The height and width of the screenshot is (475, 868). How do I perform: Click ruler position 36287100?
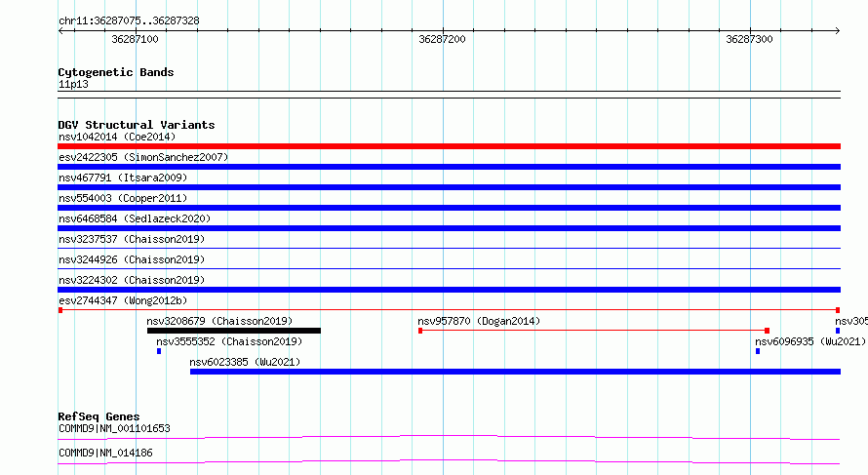(135, 39)
